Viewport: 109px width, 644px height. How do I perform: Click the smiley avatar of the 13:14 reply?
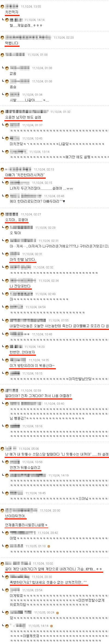coord(7,152)
